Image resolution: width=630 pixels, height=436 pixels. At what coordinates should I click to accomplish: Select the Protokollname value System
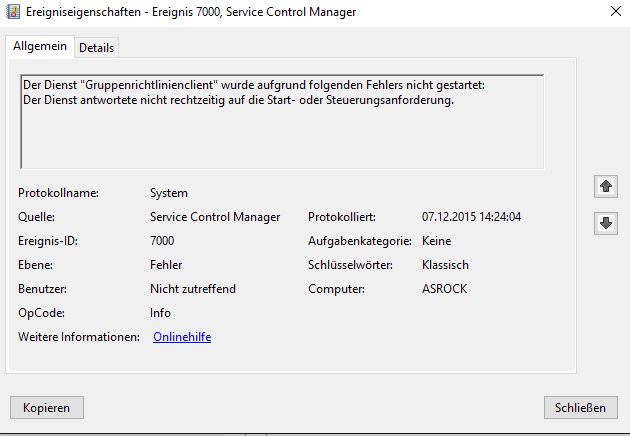pyautogui.click(x=169, y=193)
